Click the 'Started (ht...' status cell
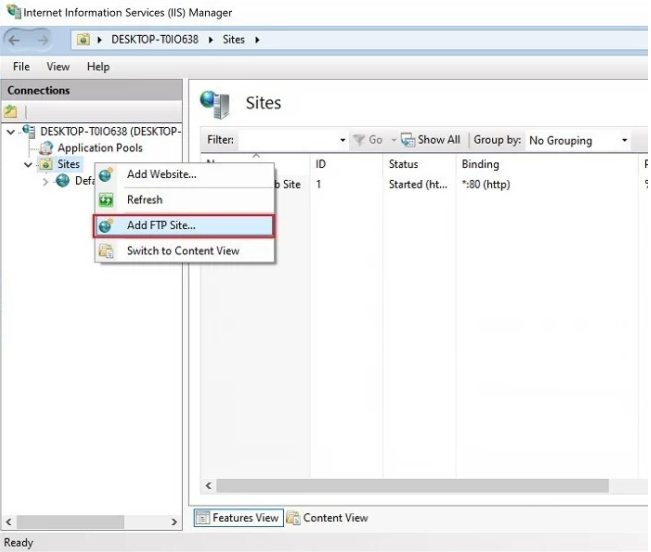This screenshot has height=552, width=651. (418, 185)
